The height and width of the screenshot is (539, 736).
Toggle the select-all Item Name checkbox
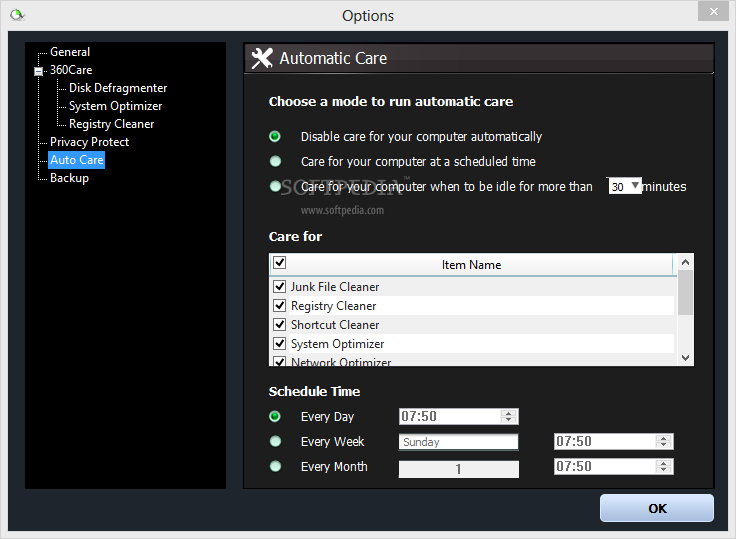coord(279,262)
